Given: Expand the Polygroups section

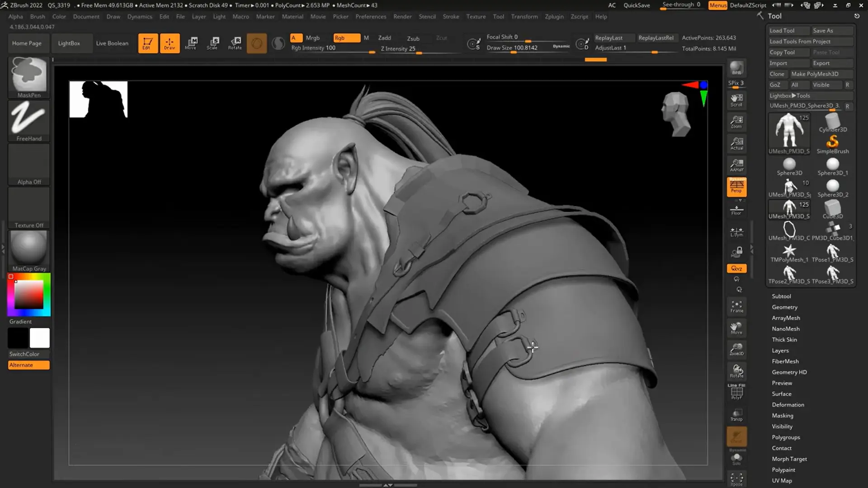Looking at the screenshot, I should click(786, 437).
